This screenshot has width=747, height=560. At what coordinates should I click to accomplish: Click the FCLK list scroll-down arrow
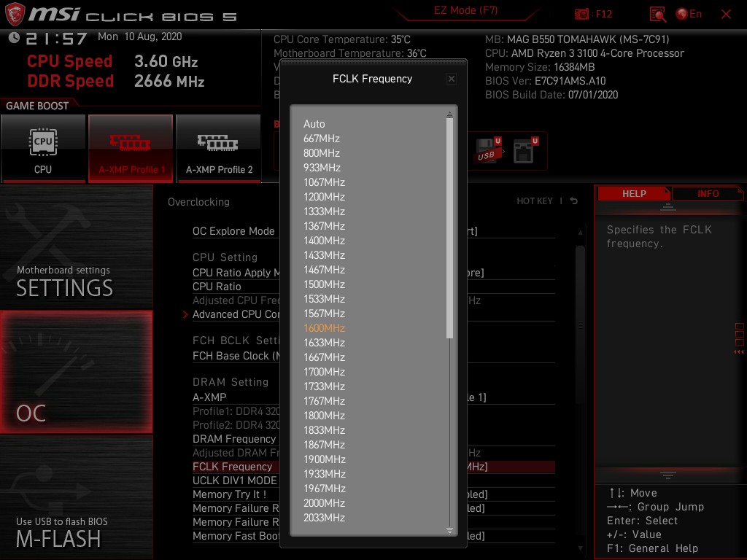point(449,531)
